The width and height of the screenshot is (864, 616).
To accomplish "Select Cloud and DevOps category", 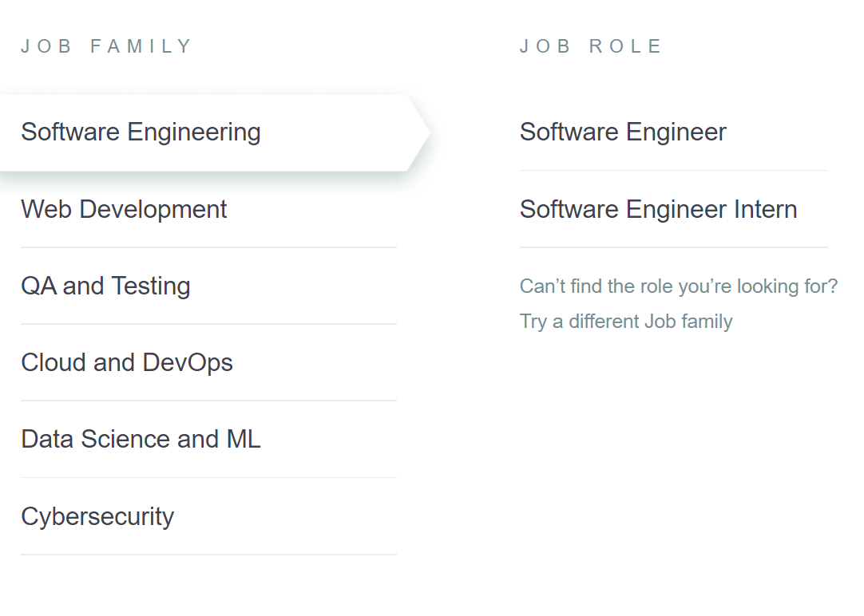I will pos(127,363).
